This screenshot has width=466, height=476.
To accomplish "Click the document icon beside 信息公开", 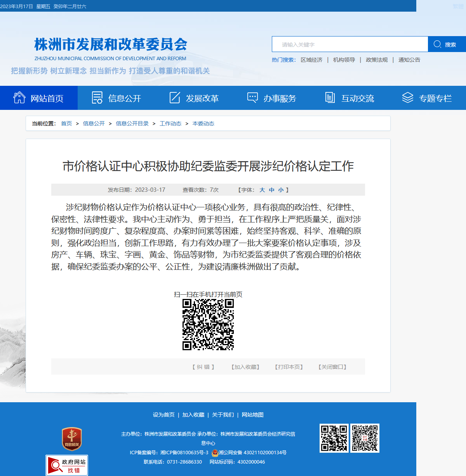I will 97,97.
